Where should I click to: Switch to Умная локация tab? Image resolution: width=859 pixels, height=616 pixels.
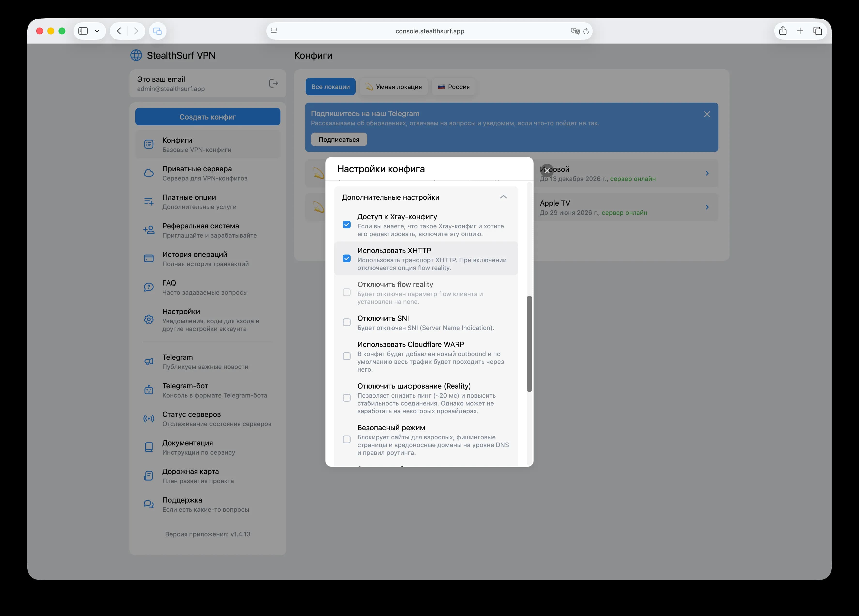click(393, 87)
